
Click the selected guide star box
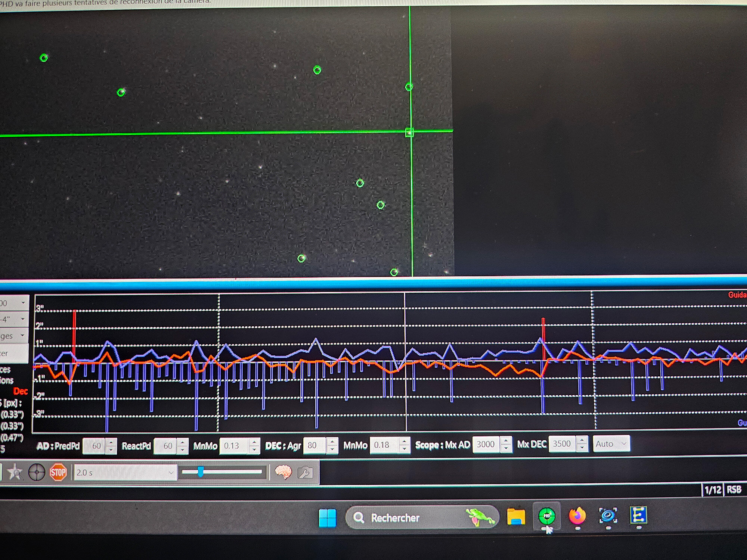pos(409,132)
